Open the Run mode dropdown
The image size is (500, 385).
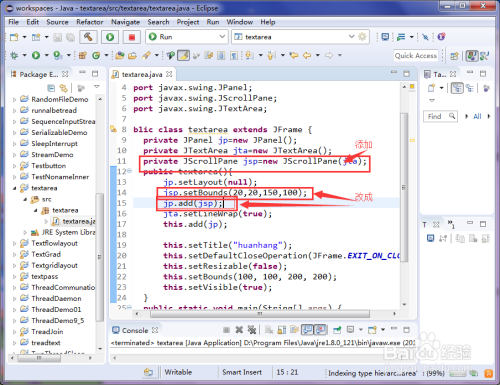tap(222, 37)
